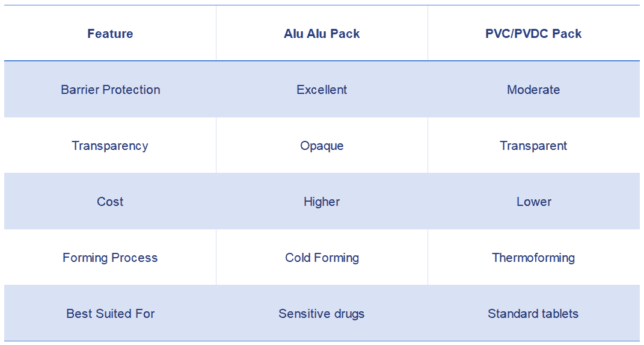This screenshot has width=644, height=345.
Task: Click the Forming Process label
Action: [x=110, y=258]
